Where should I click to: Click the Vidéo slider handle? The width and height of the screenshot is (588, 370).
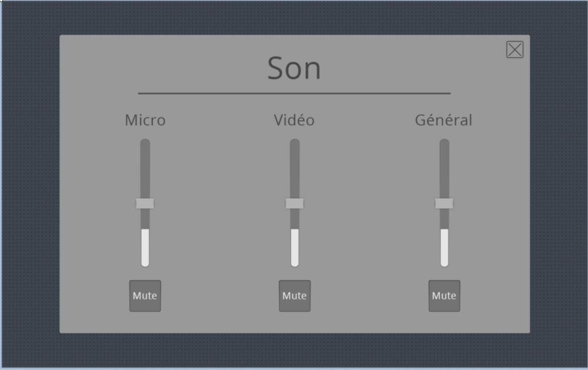click(295, 204)
